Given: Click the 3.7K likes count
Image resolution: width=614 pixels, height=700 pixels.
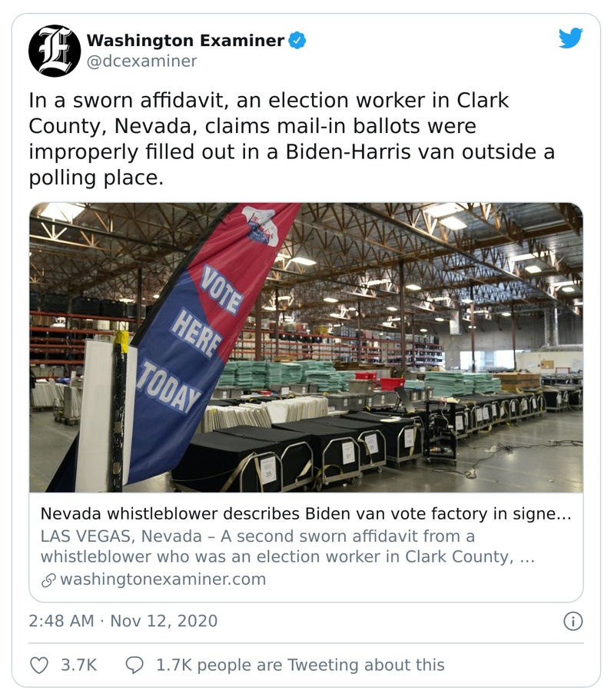Looking at the screenshot, I should point(78,665).
